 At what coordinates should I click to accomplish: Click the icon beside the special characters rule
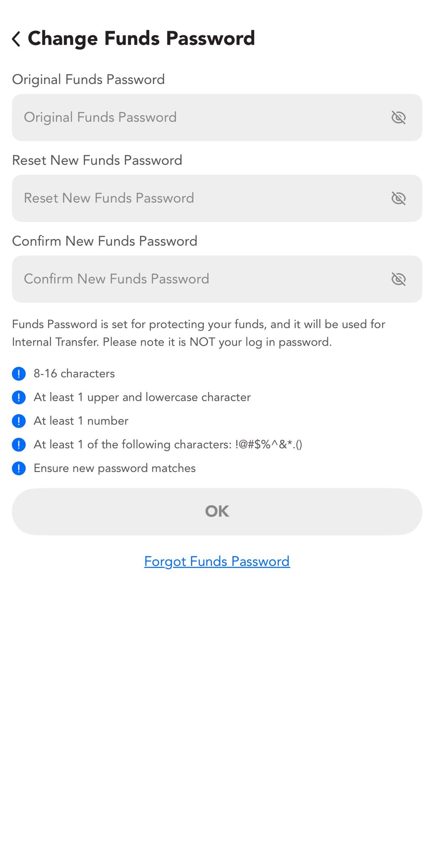pos(19,445)
